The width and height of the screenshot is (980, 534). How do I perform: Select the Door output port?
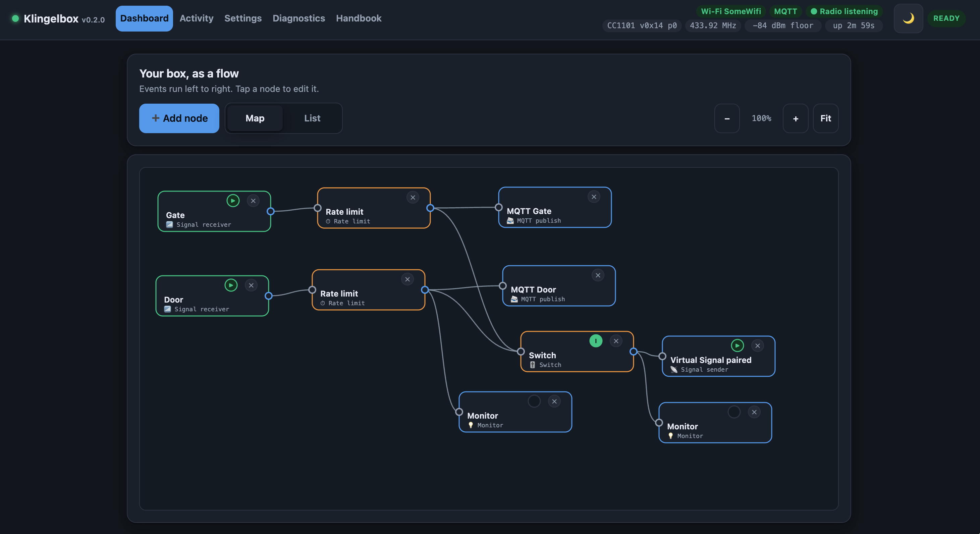269,296
